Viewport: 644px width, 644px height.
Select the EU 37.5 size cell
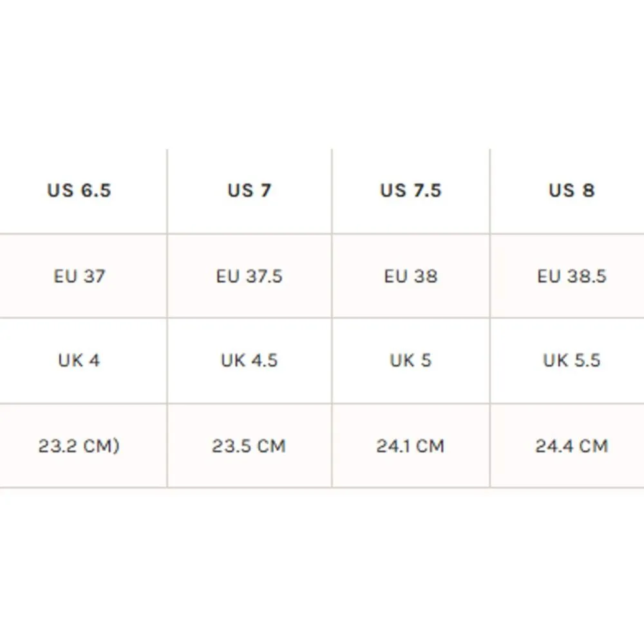point(249,276)
